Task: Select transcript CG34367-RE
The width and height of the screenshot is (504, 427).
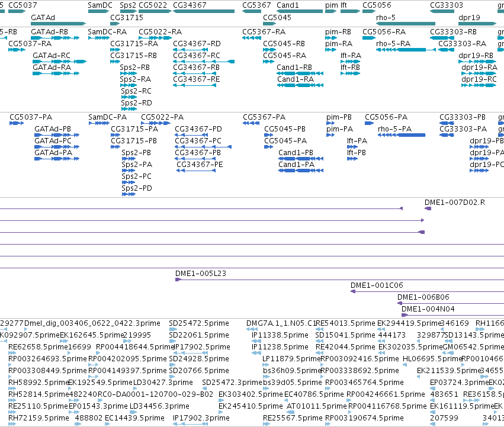Action: click(197, 79)
